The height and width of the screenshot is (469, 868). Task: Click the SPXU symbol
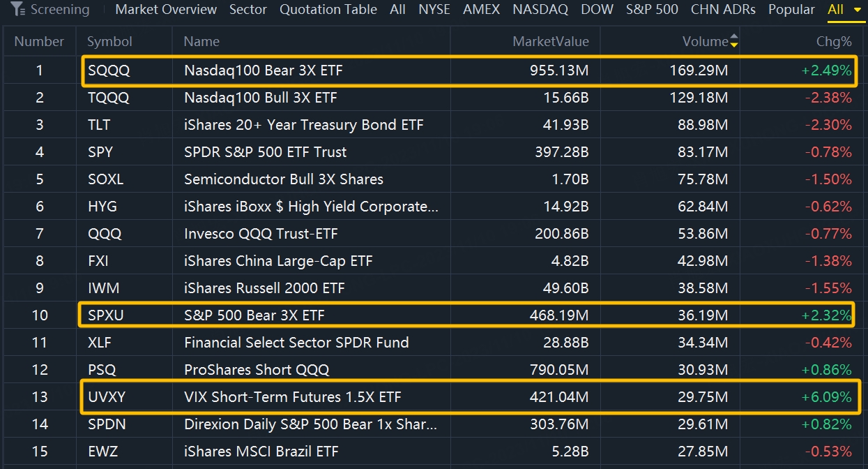coord(106,315)
